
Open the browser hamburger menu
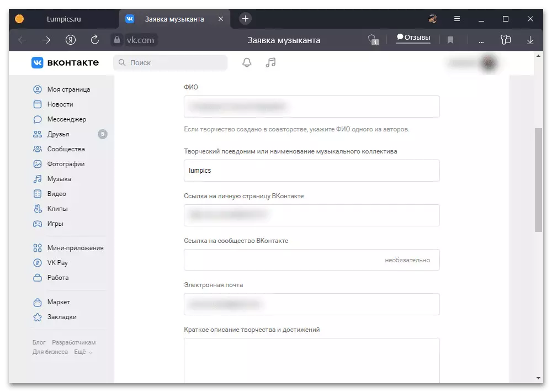[x=457, y=19]
